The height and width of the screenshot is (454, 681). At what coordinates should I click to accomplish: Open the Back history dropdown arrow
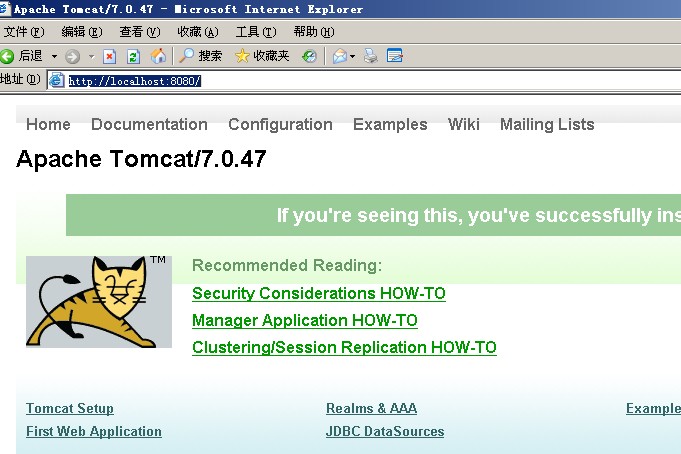click(x=54, y=56)
